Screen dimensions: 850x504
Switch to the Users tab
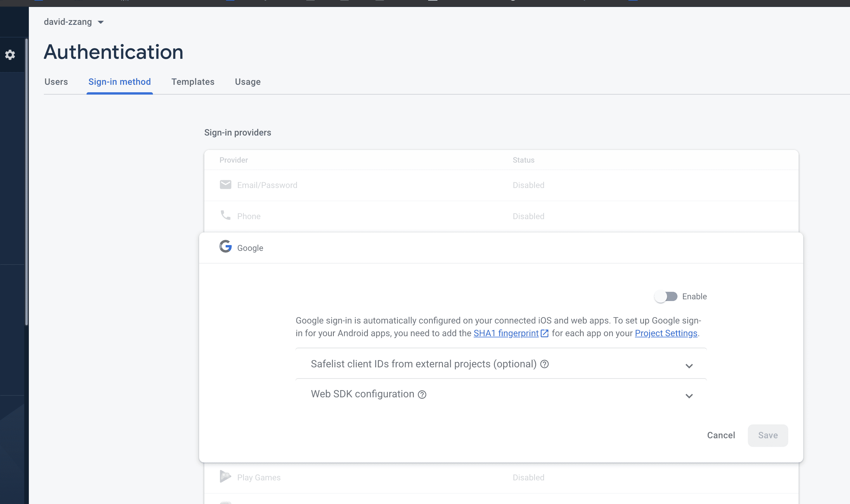[56, 82]
